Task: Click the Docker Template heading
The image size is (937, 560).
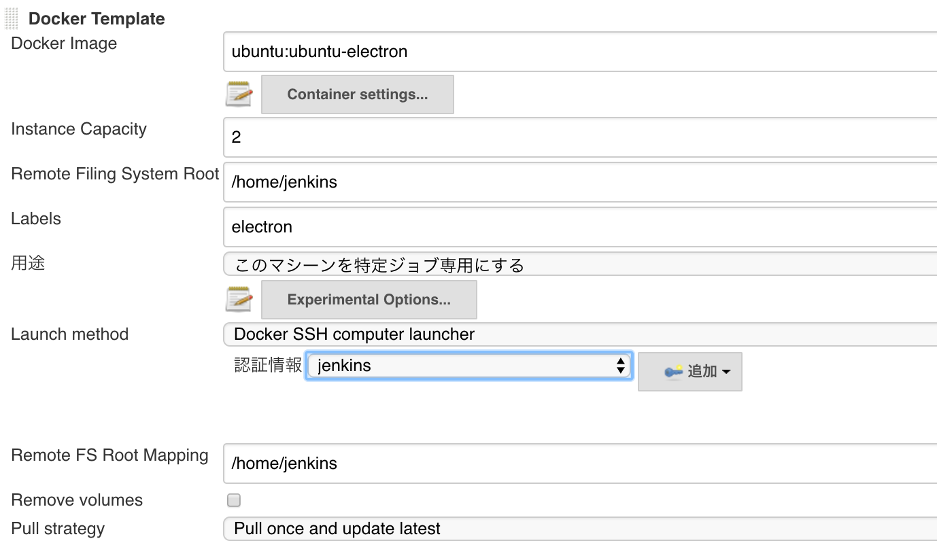Action: [96, 18]
